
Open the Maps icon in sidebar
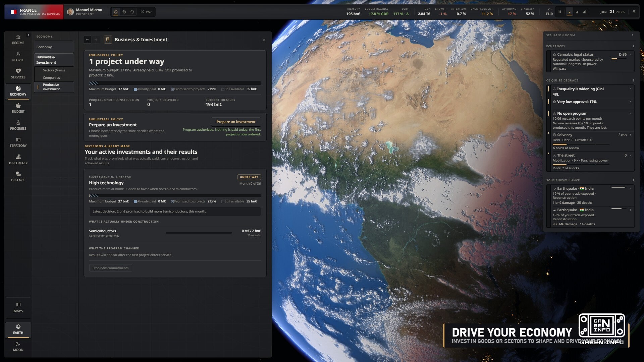(x=18, y=304)
